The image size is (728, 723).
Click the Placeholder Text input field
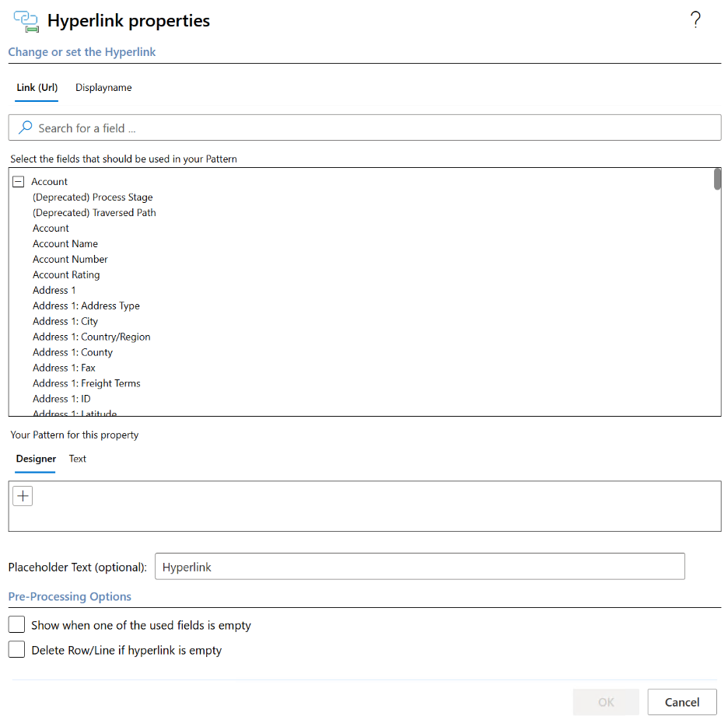click(x=420, y=567)
